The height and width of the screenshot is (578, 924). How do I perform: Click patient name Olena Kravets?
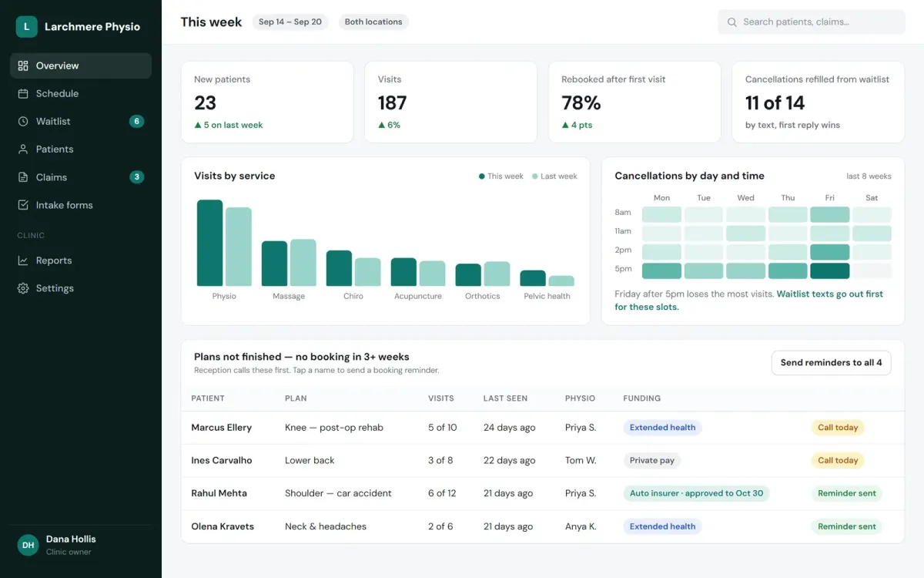point(223,526)
